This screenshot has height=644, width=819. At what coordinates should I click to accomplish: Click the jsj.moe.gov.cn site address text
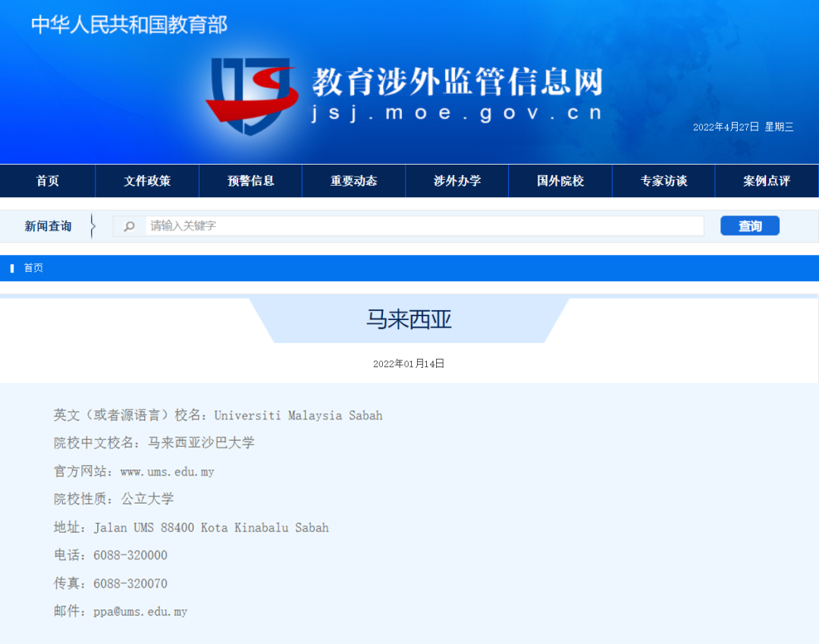(457, 113)
